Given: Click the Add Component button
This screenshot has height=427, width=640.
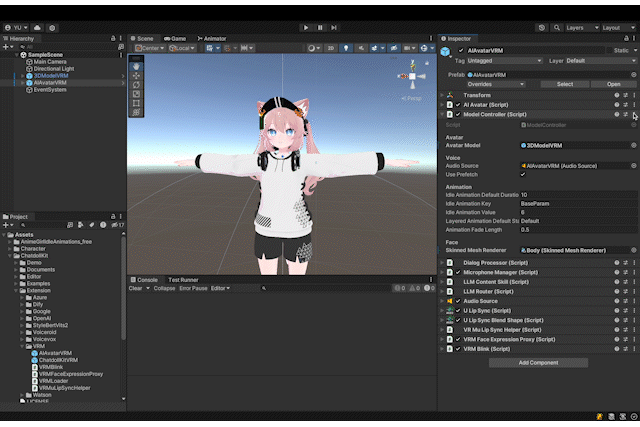Looking at the screenshot, I should point(538,363).
